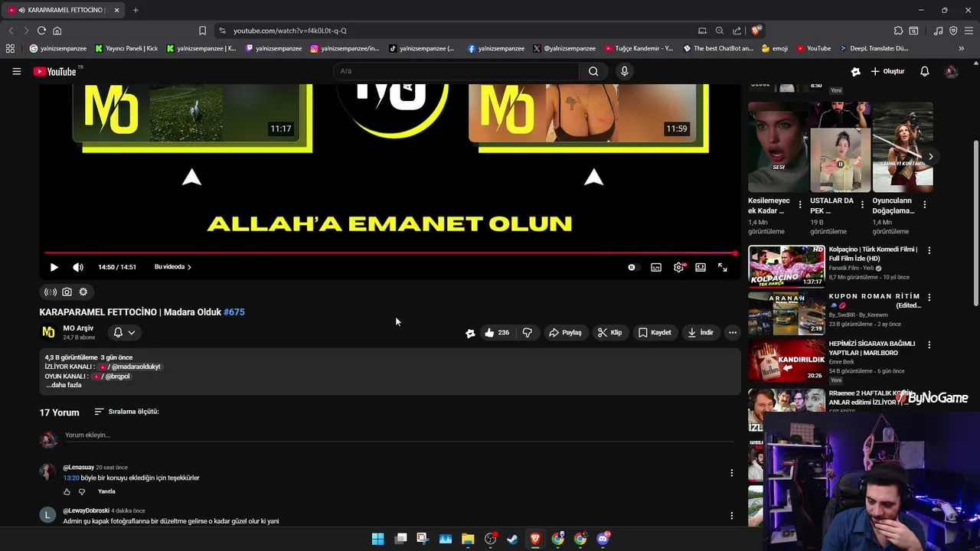980x551 pixels.
Task: Click the video progress bar
Action: [390, 253]
